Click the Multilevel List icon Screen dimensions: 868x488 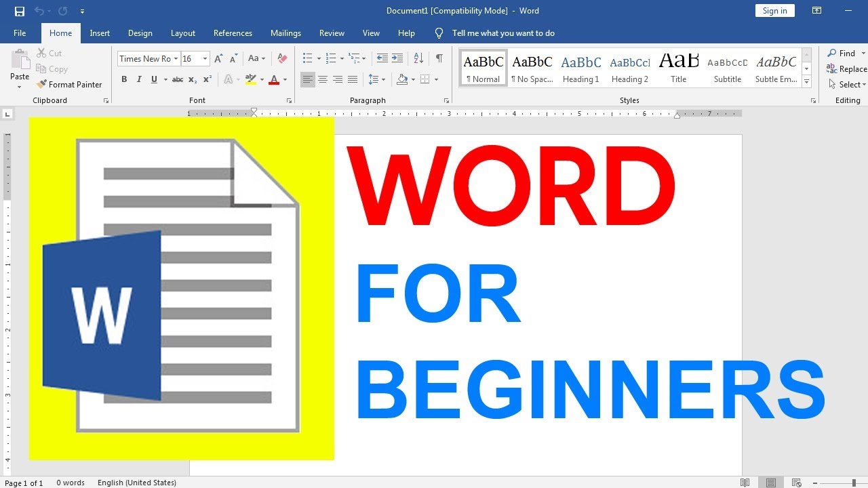click(355, 59)
